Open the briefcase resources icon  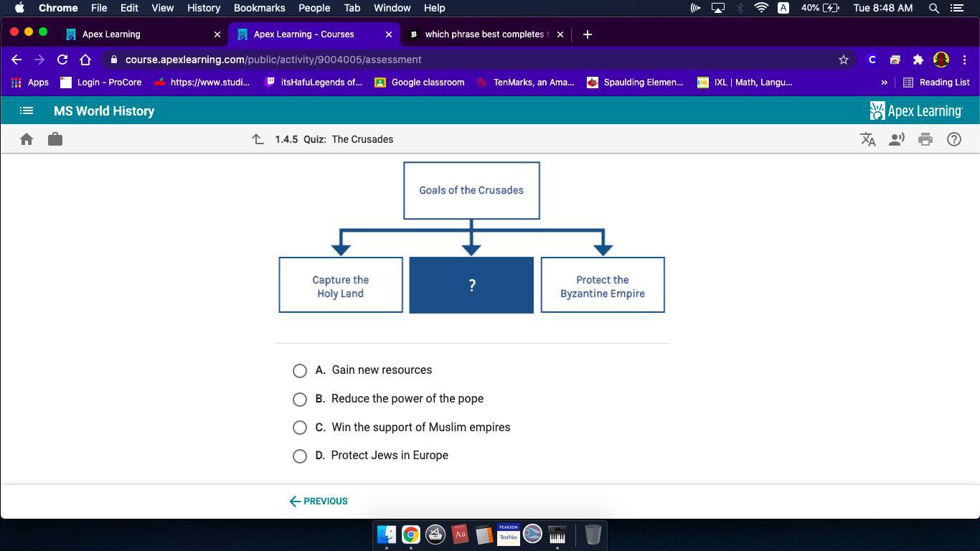click(55, 139)
